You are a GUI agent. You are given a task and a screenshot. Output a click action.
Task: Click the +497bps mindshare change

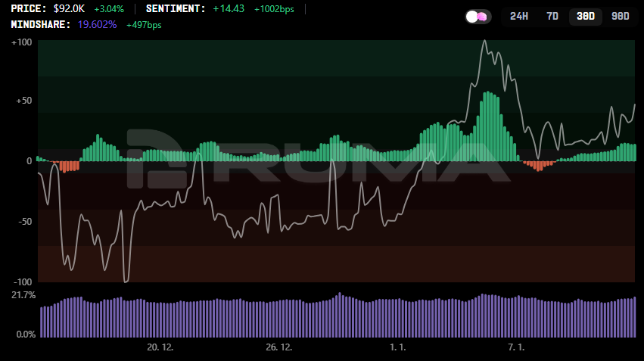point(144,25)
